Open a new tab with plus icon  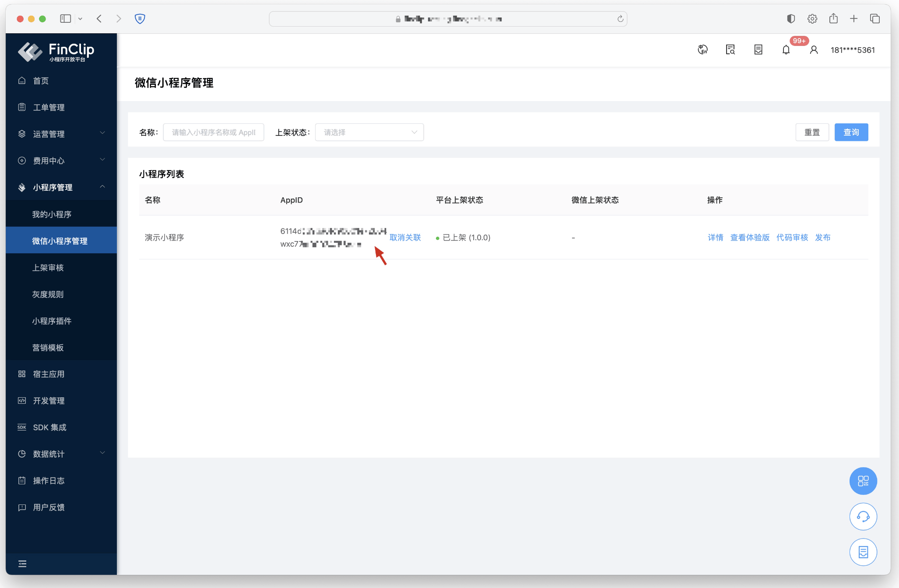coord(853,18)
